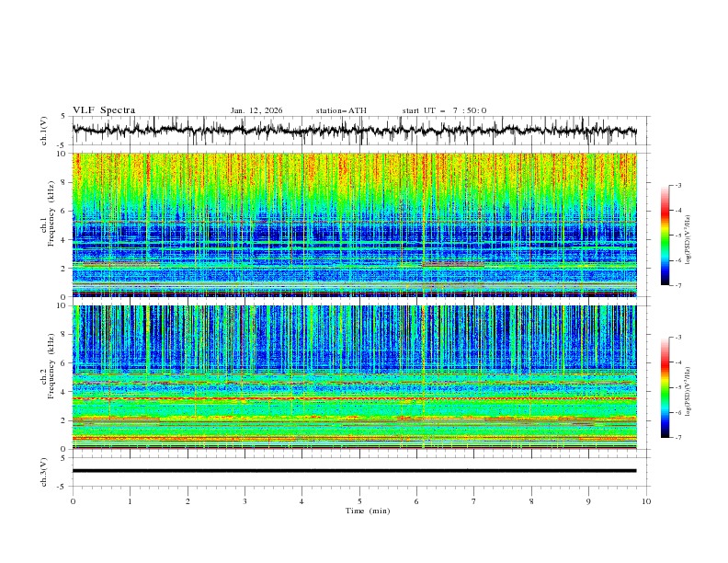This screenshot has width=728, height=563.
Task: Click inside the ch.1 spectrogram panel
Action: point(354,224)
